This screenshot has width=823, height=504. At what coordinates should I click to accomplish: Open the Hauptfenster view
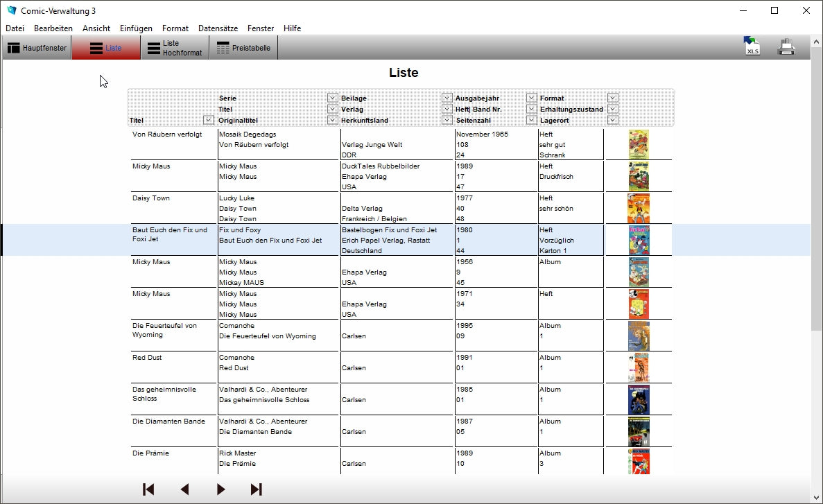(37, 48)
